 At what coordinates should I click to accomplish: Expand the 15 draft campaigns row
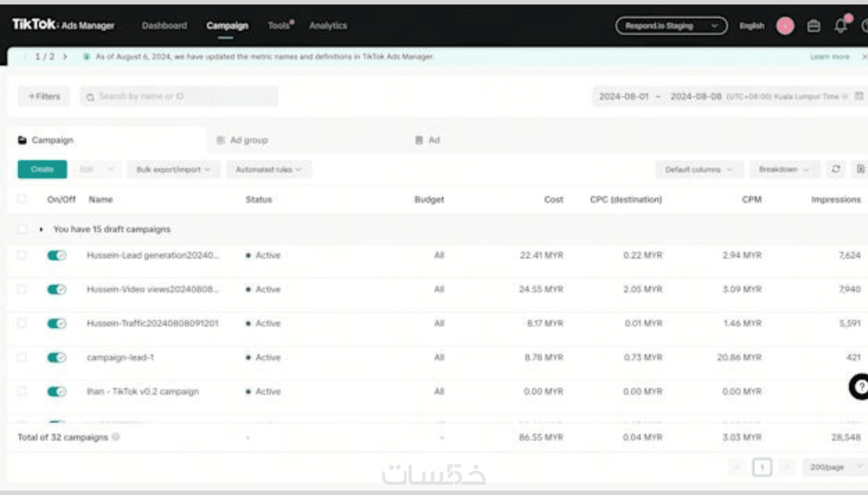click(41, 229)
